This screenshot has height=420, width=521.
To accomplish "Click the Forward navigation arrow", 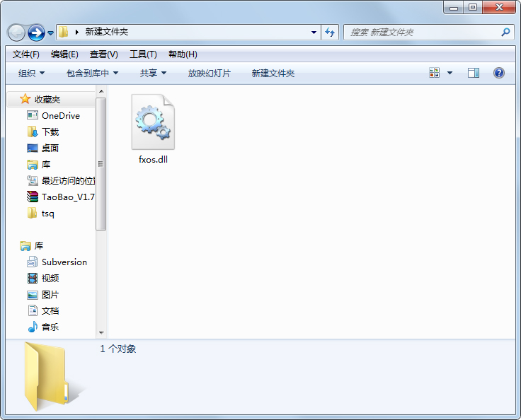I will click(x=36, y=33).
